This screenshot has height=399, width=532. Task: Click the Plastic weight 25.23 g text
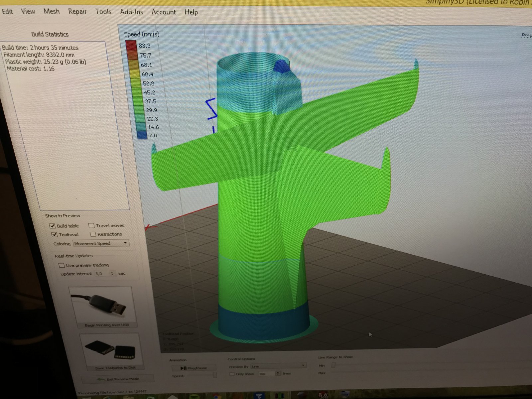tap(46, 62)
